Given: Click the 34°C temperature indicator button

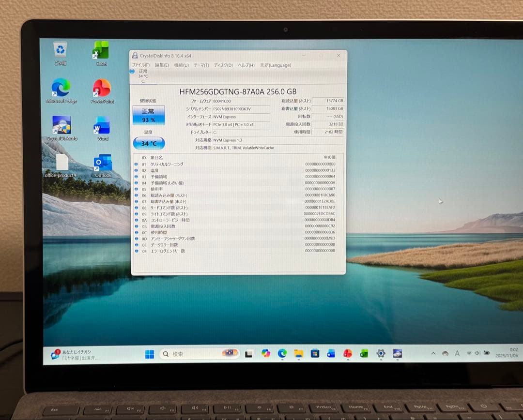Looking at the screenshot, I should coord(148,143).
